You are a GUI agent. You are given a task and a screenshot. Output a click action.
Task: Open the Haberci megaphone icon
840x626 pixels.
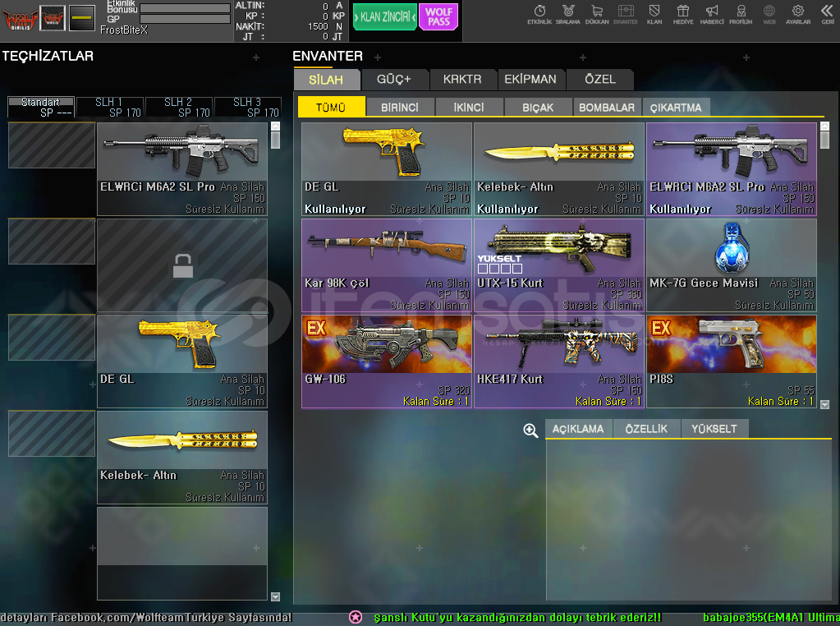click(712, 13)
